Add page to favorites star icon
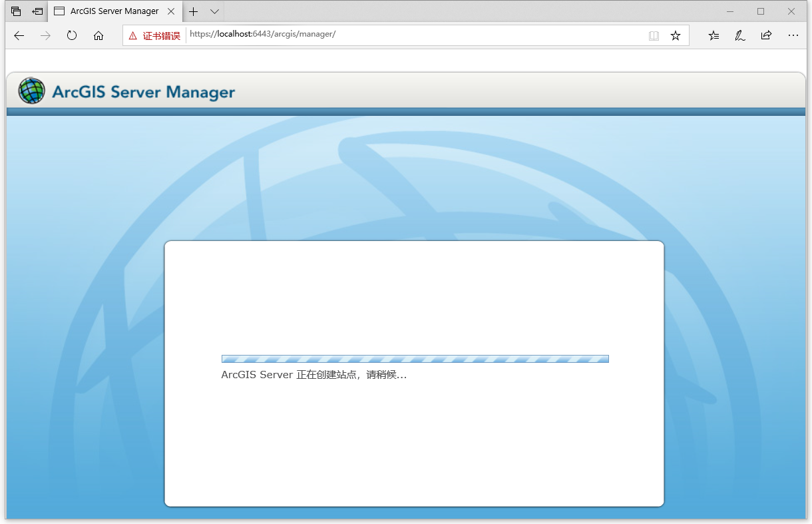 point(676,35)
